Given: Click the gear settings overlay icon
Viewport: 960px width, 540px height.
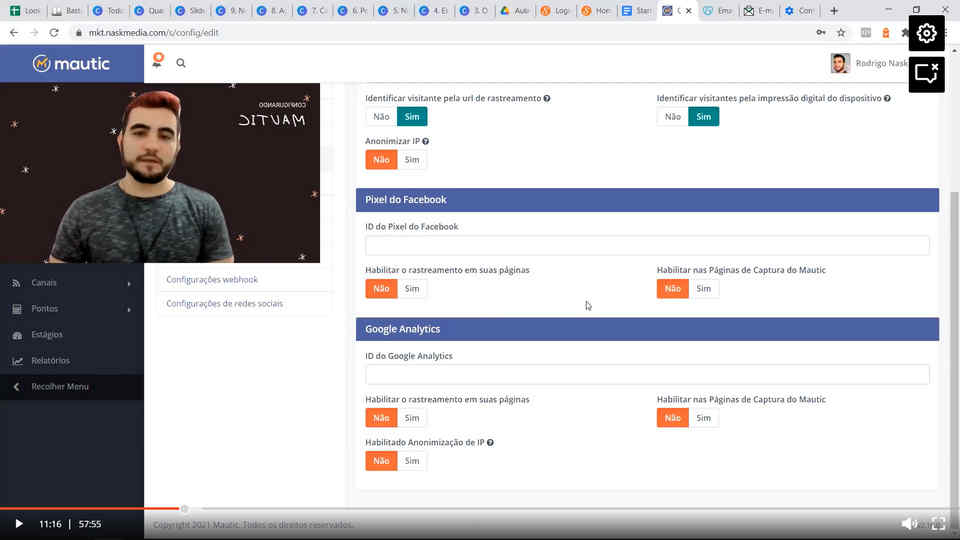Looking at the screenshot, I should click(x=926, y=33).
